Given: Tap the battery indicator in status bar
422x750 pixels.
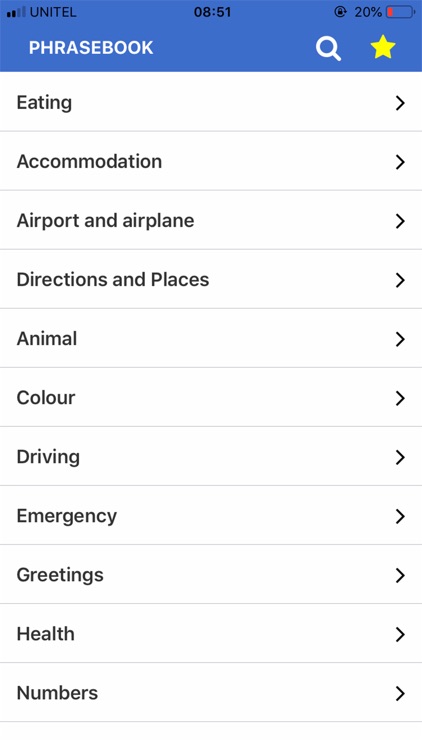Looking at the screenshot, I should (401, 12).
